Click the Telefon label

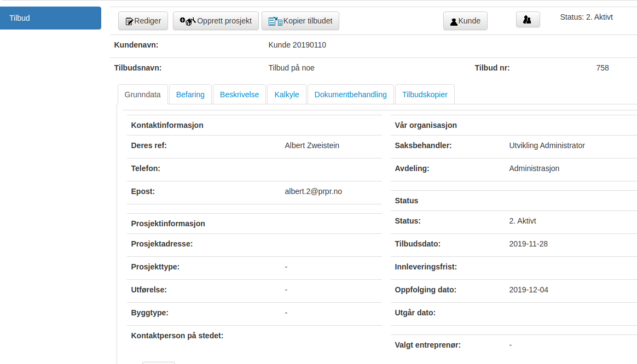pyautogui.click(x=146, y=168)
